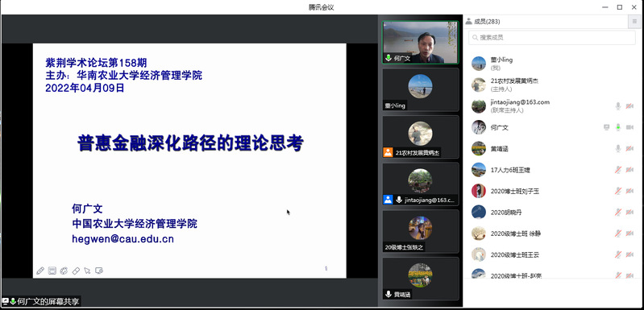Click the screen options icon in slide toolbar
This screenshot has height=310, width=644.
pyautogui.click(x=99, y=271)
